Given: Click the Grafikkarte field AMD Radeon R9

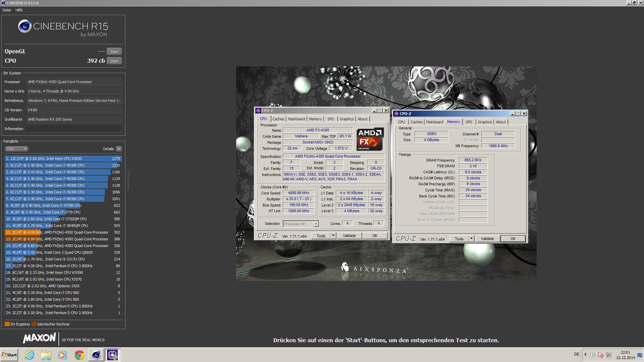Looking at the screenshot, I should point(74,119).
